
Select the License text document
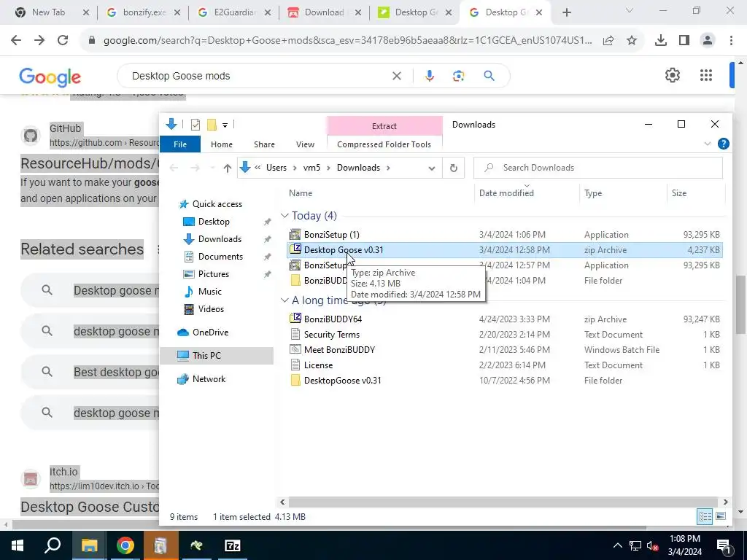pos(318,365)
